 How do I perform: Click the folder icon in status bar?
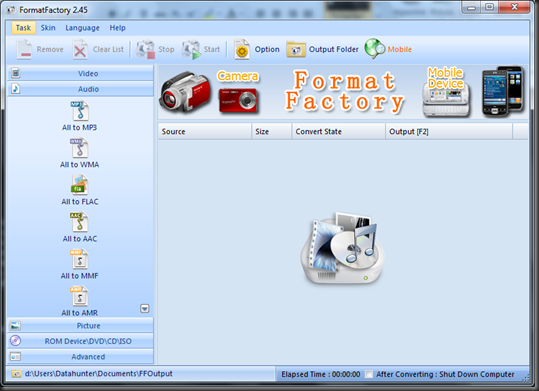16,374
